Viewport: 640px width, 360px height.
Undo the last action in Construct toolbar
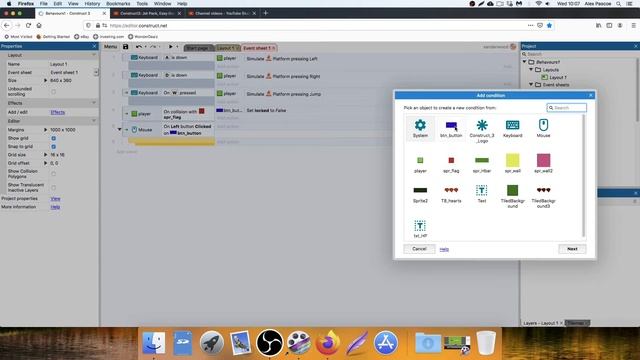tap(139, 47)
